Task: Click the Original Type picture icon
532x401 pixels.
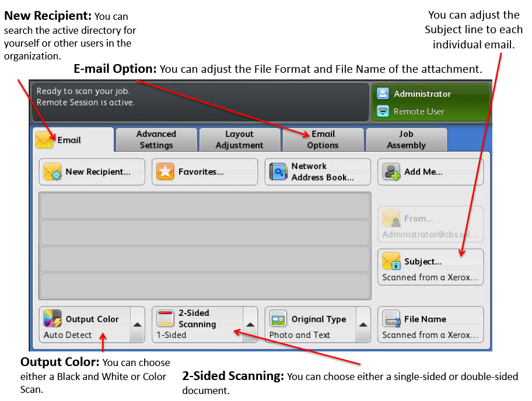Action: [x=279, y=319]
